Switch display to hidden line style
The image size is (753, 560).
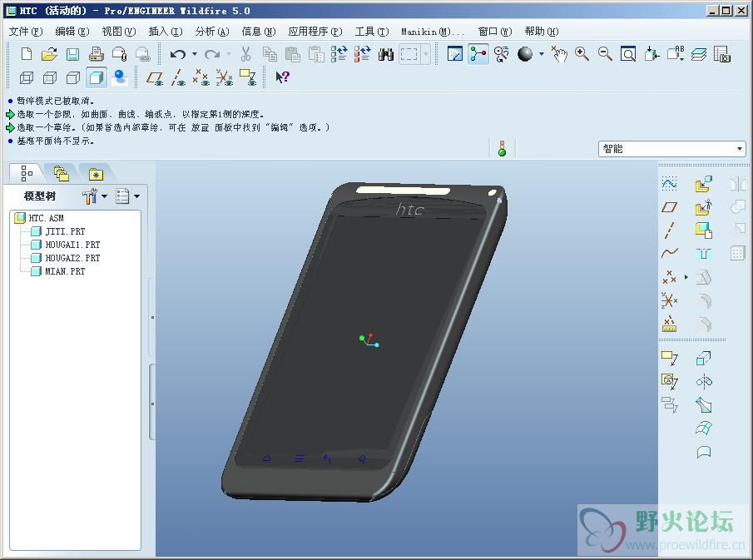49,77
